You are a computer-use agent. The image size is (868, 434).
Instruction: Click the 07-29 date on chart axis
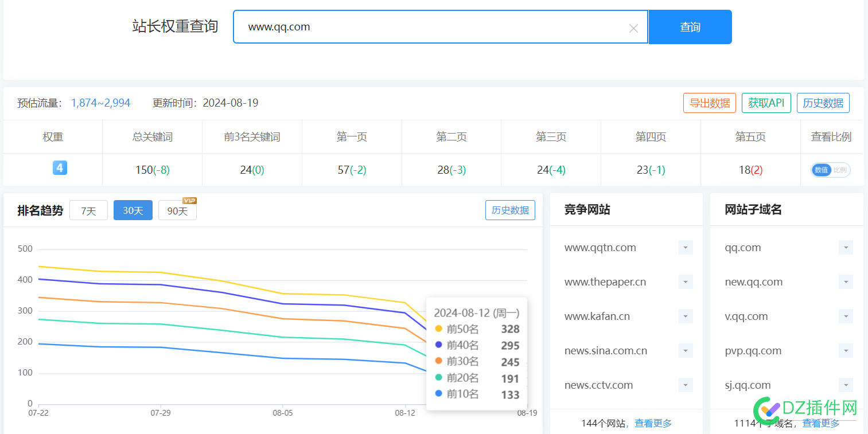(160, 413)
